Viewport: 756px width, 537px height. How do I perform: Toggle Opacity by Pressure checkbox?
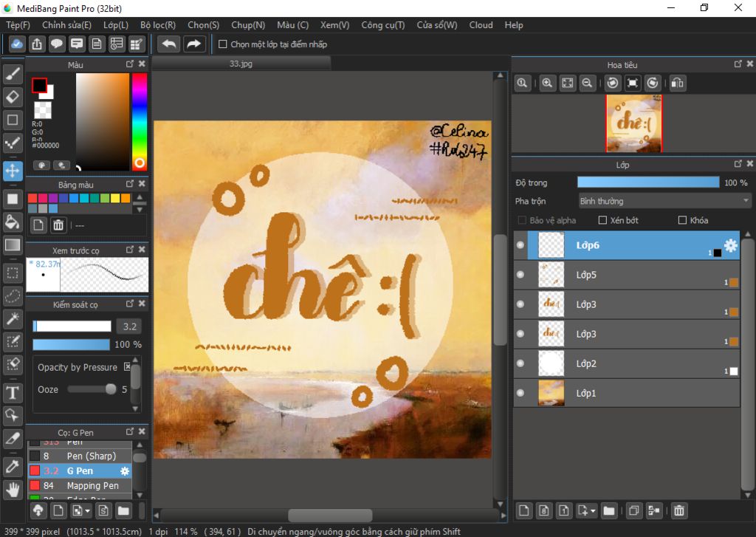coord(127,366)
